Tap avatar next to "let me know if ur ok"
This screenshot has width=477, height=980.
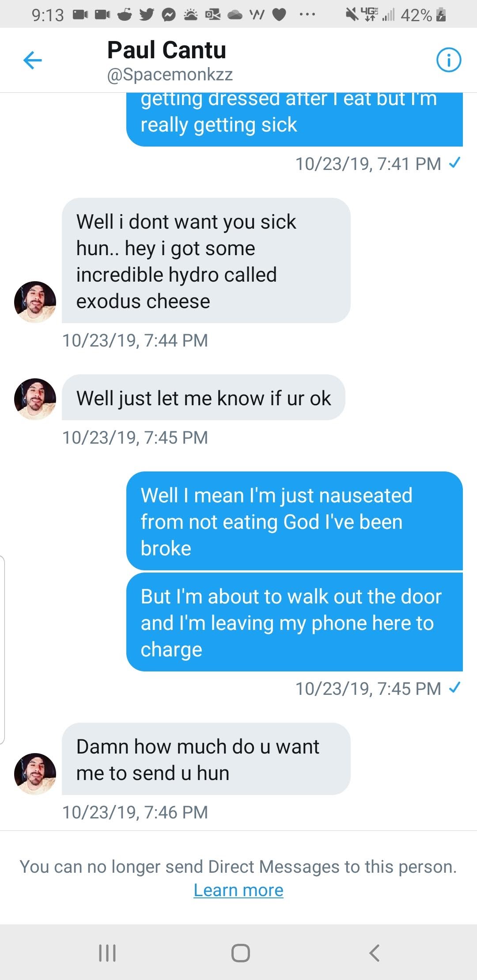click(x=35, y=399)
